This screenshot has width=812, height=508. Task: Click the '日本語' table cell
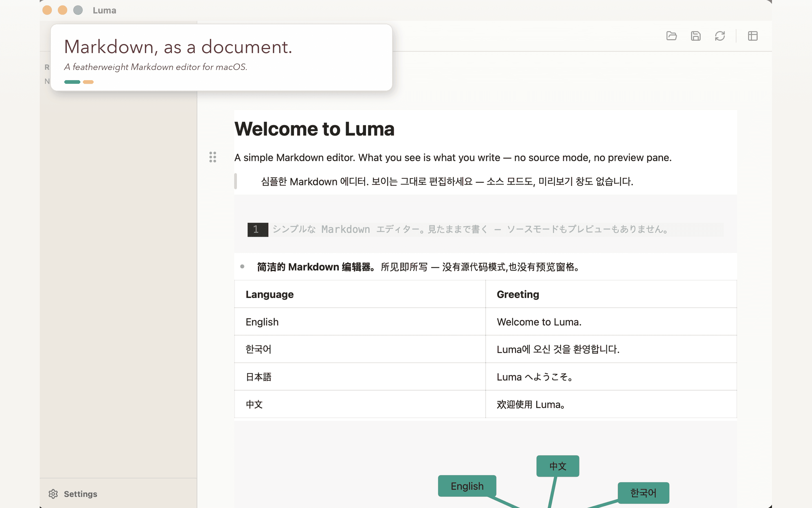tap(360, 377)
